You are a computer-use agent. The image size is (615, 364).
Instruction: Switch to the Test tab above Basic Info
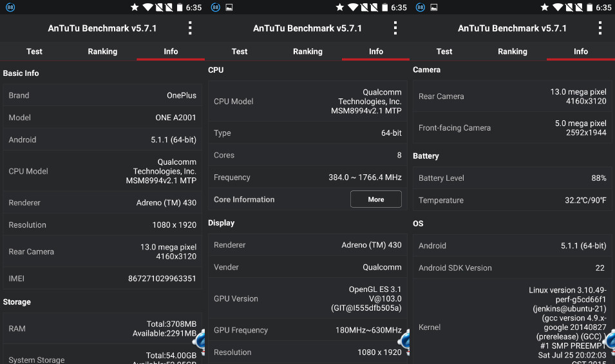[x=34, y=51]
